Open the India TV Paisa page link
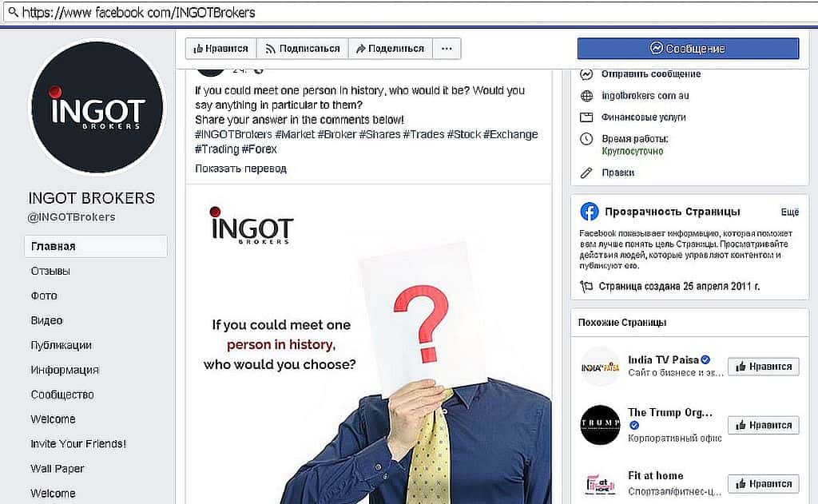This screenshot has width=818, height=504. [x=663, y=360]
